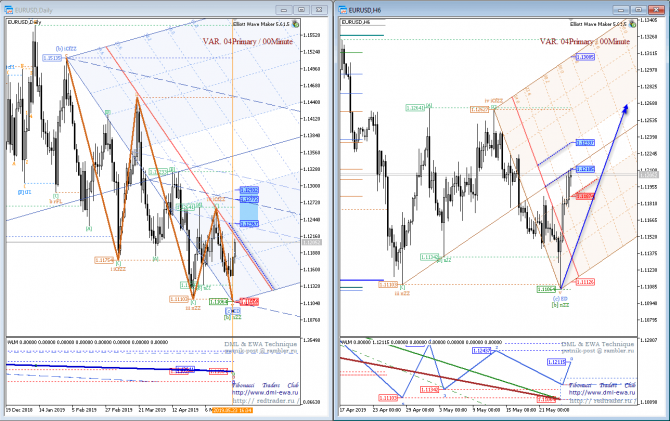The width and height of the screenshot is (670, 421).
Task: Click the 1.12641 green price label in H6 chart
Action: [415, 108]
